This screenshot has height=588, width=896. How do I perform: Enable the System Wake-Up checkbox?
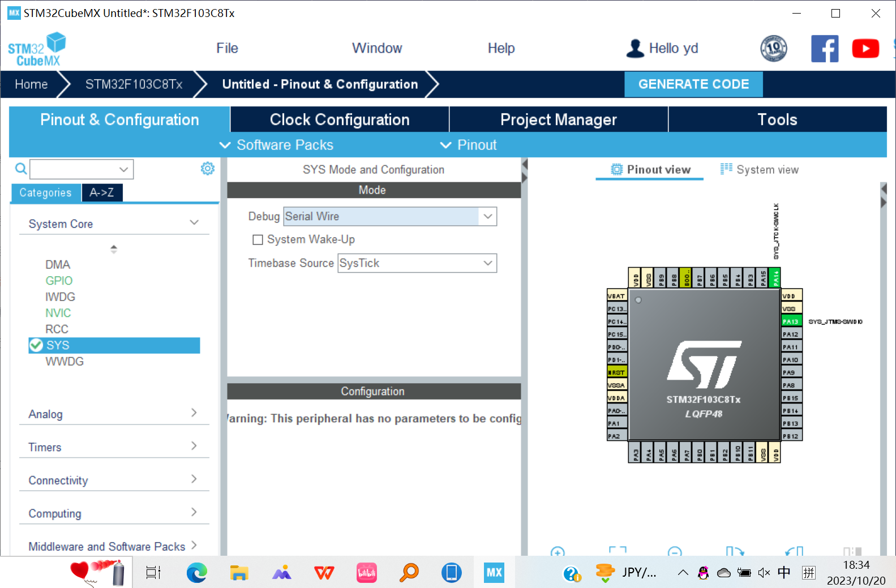click(x=258, y=240)
